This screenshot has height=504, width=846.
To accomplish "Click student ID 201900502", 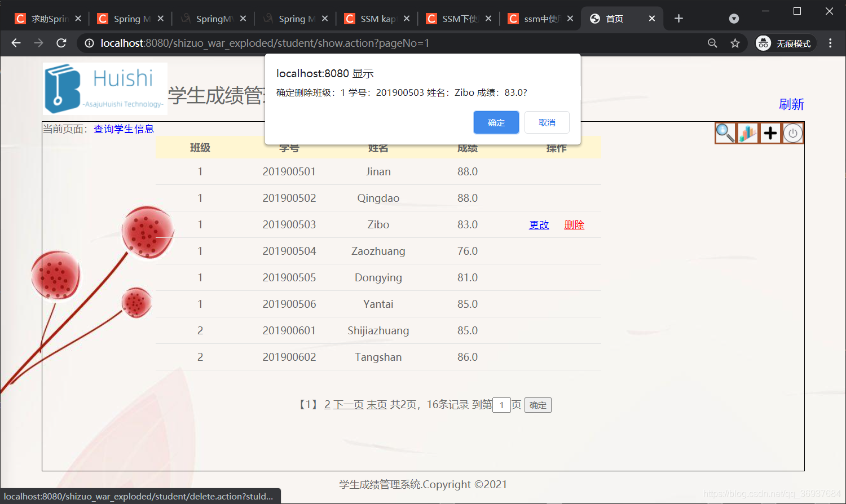I will pyautogui.click(x=289, y=198).
